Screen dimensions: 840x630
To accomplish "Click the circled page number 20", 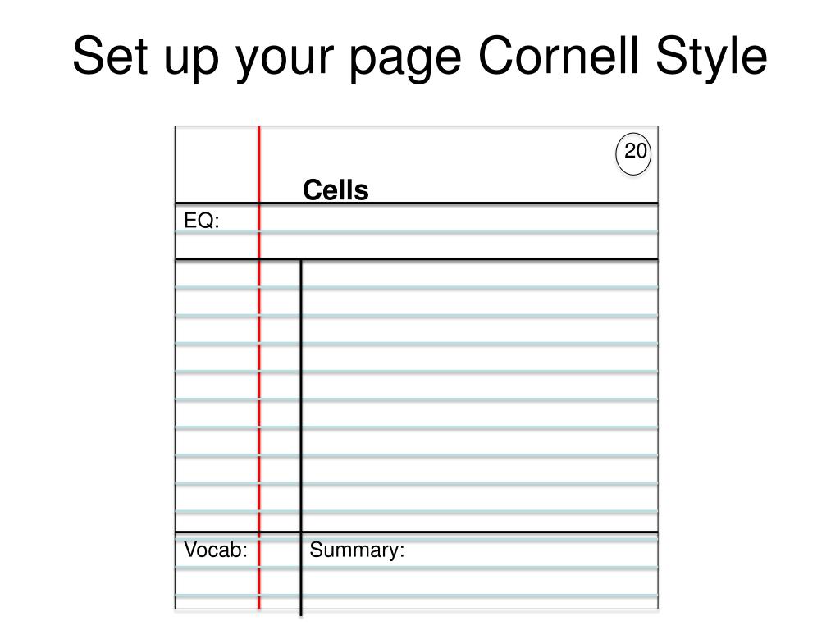I will coord(633,153).
